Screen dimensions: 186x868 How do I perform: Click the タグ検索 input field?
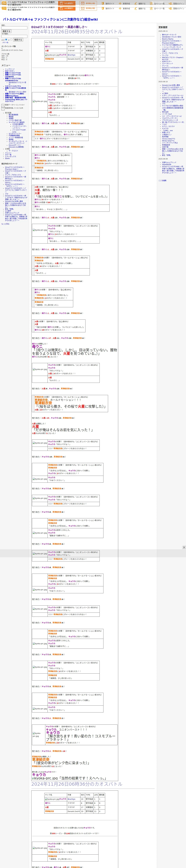(14, 36)
